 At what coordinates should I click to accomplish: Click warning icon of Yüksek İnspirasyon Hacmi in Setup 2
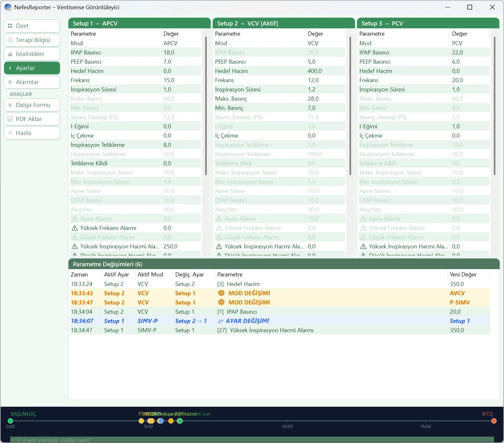tap(219, 247)
